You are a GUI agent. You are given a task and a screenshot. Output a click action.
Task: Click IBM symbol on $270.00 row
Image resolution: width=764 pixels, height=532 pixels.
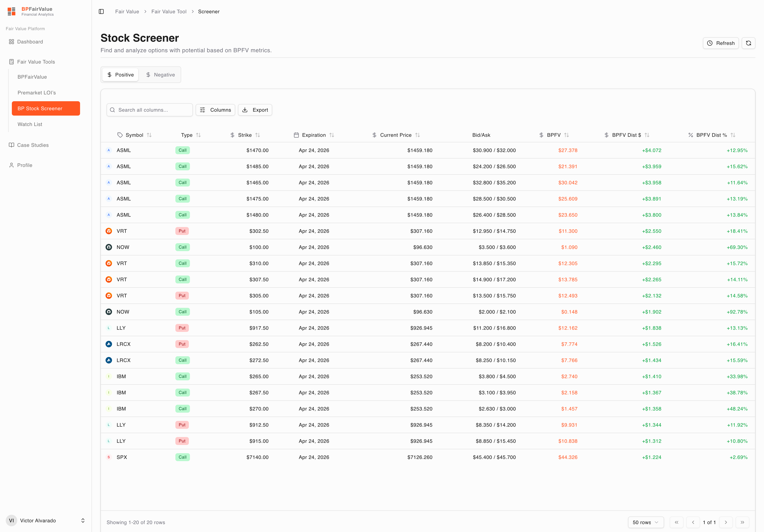tap(121, 409)
